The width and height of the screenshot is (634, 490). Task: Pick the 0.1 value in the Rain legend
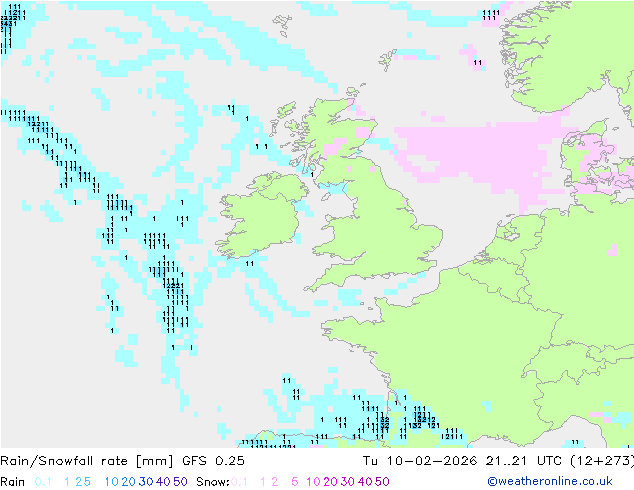(43, 482)
